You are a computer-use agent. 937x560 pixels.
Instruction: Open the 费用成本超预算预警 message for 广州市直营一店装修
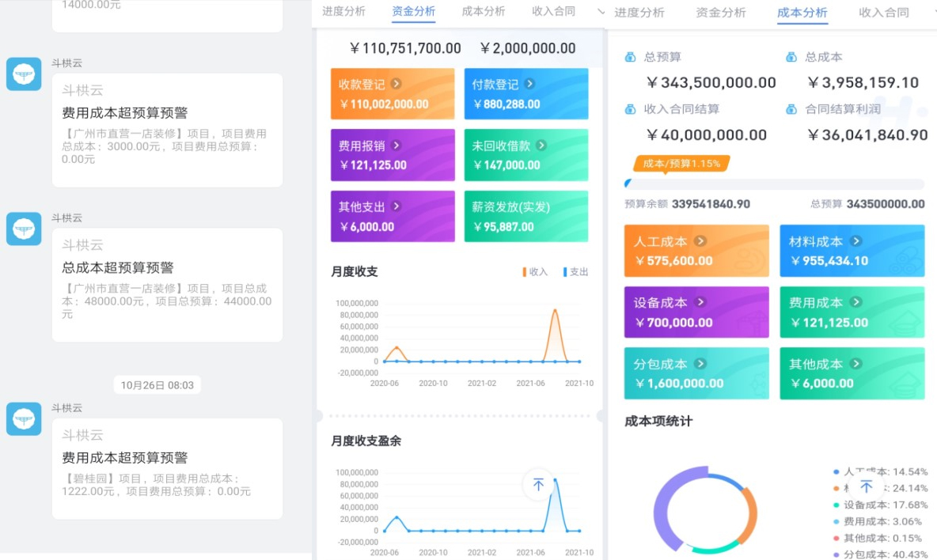tap(167, 130)
